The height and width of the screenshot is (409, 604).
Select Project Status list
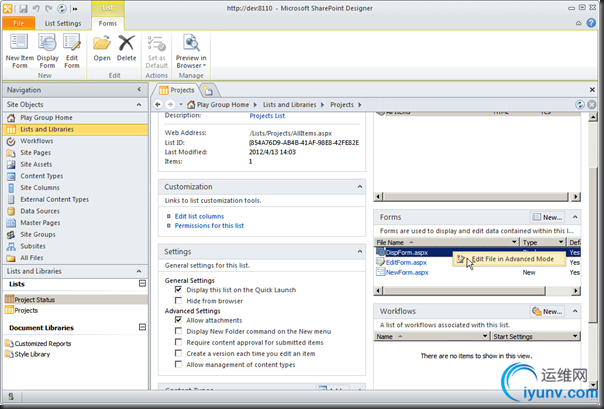[x=75, y=299]
